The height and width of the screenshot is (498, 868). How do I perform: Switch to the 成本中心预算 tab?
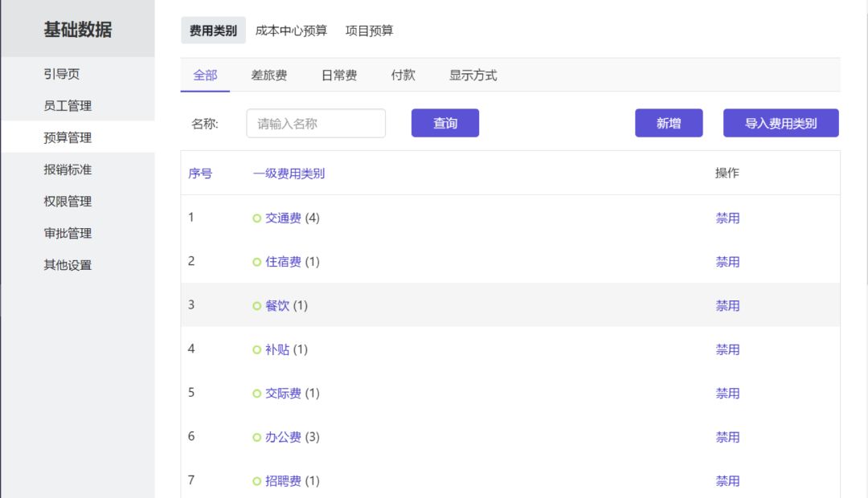click(291, 31)
